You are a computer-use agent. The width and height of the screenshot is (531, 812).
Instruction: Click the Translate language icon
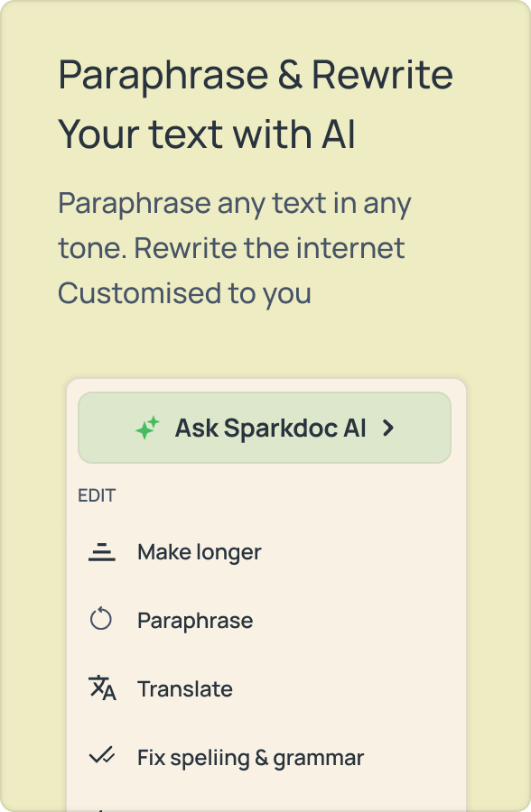[102, 688]
